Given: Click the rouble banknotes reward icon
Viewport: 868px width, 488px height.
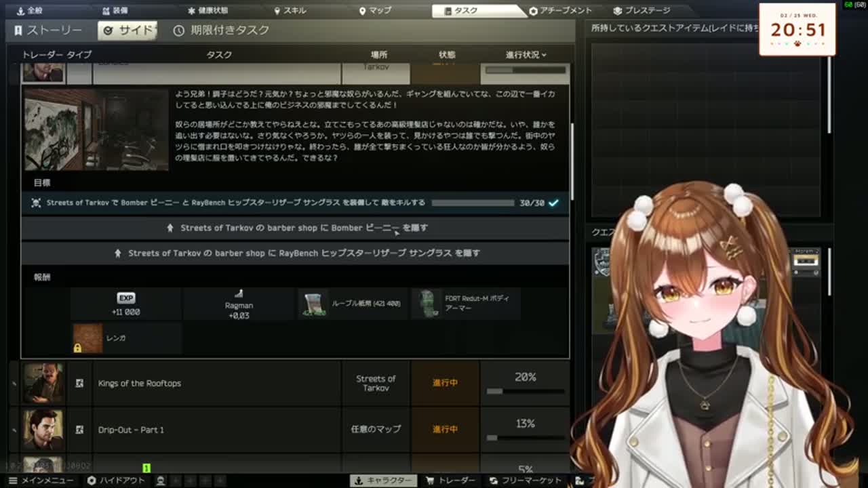Looking at the screenshot, I should [313, 304].
